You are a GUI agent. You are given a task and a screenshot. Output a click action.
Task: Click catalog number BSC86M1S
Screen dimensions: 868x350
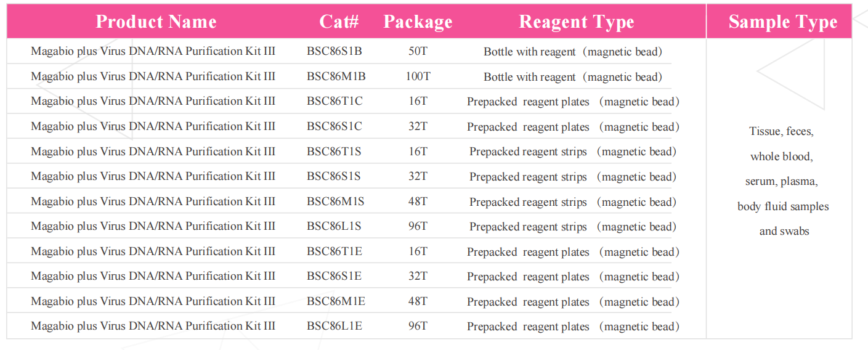(336, 201)
